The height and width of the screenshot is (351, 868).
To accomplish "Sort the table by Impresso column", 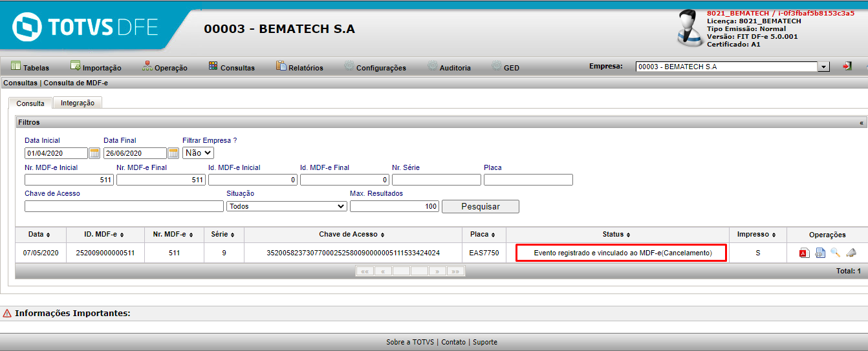I will pos(757,235).
